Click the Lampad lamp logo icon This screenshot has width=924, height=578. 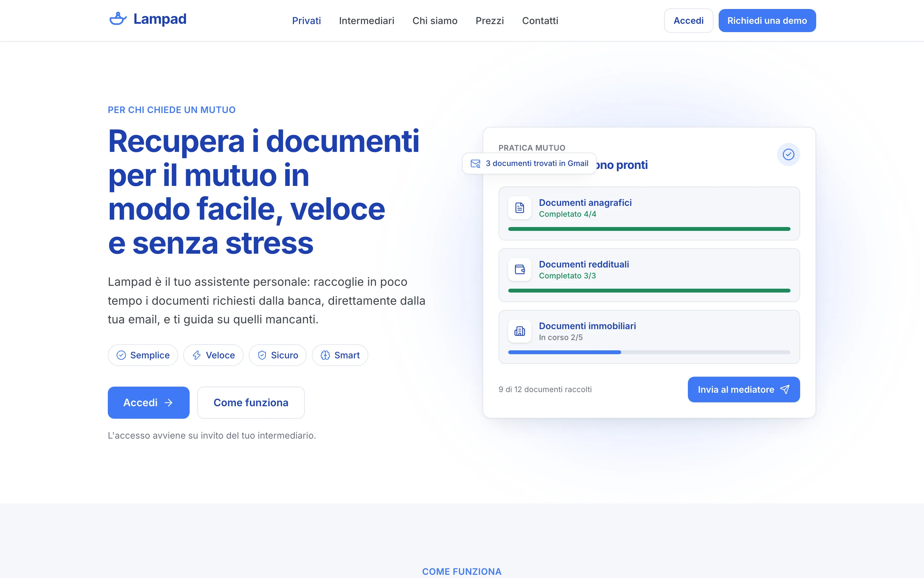pos(118,19)
